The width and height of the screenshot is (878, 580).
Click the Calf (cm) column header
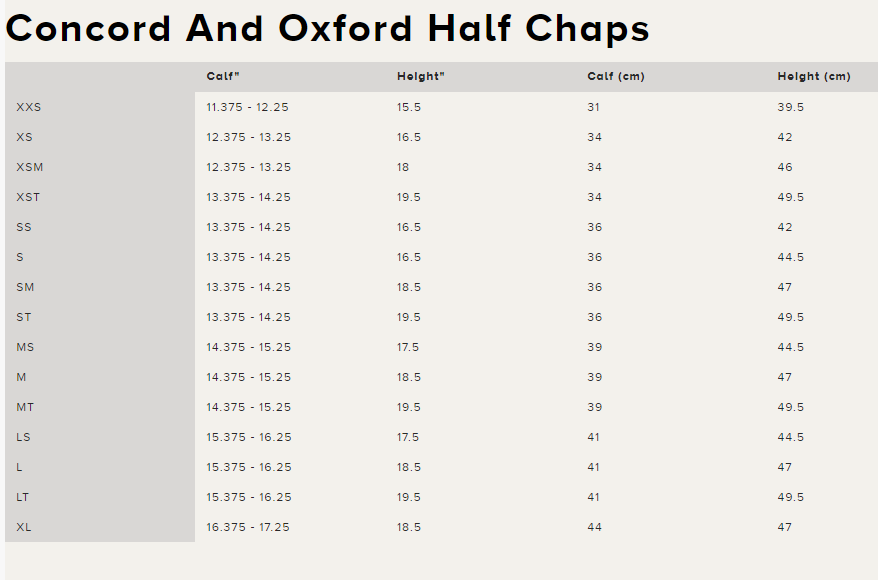click(616, 77)
